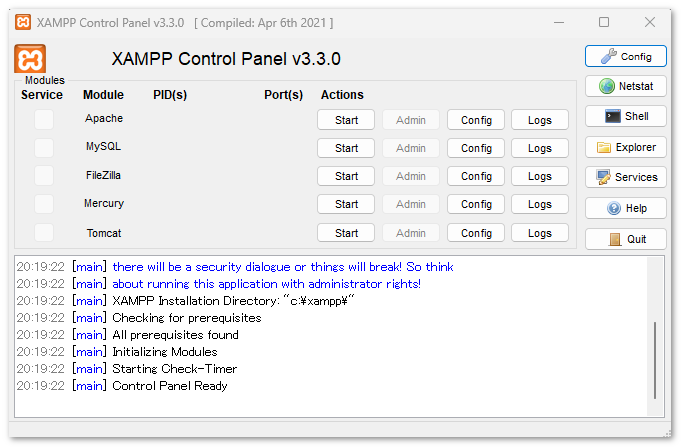Open the Explorer folder button
Screen dimensions: 681x447
click(625, 147)
